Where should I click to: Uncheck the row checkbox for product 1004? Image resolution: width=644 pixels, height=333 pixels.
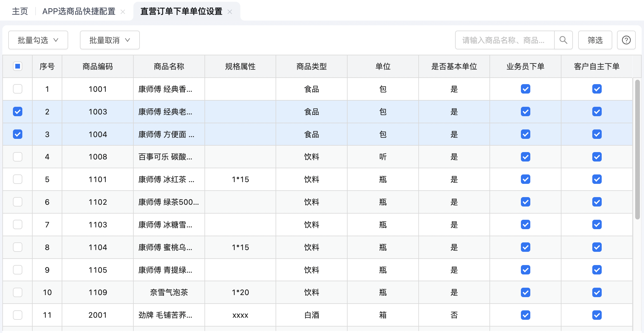coord(18,134)
